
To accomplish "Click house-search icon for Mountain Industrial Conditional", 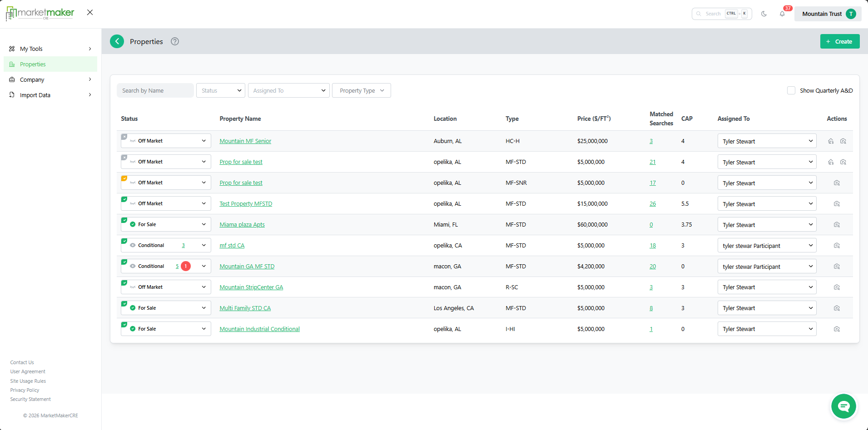I will 837,329.
